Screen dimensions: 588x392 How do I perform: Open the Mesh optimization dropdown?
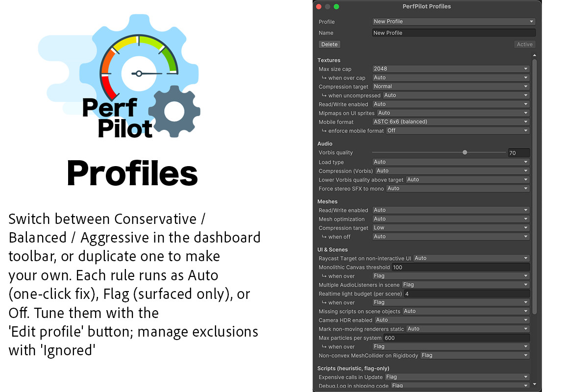tap(451, 219)
